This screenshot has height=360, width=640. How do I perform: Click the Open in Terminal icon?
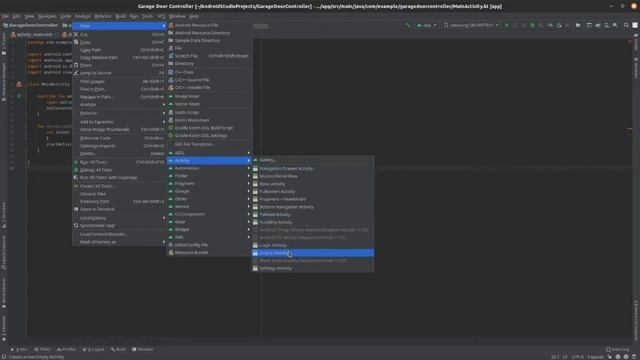76,209
